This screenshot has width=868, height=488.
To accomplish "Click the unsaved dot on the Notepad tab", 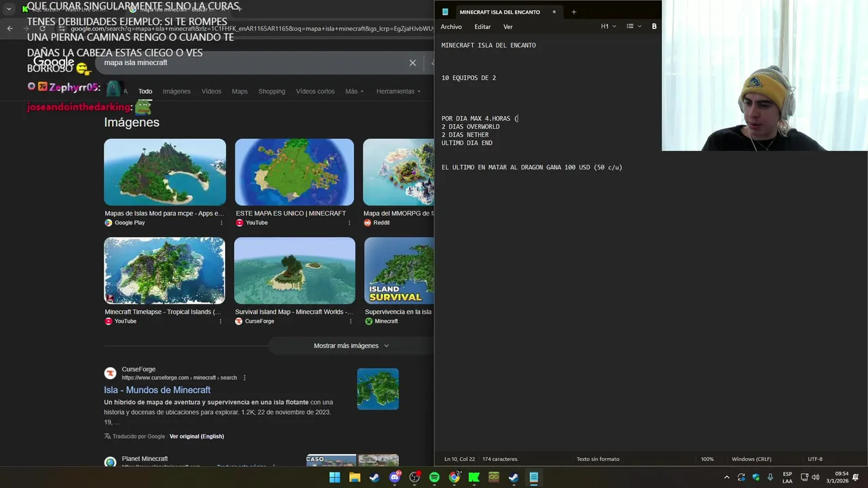I will click(x=554, y=12).
